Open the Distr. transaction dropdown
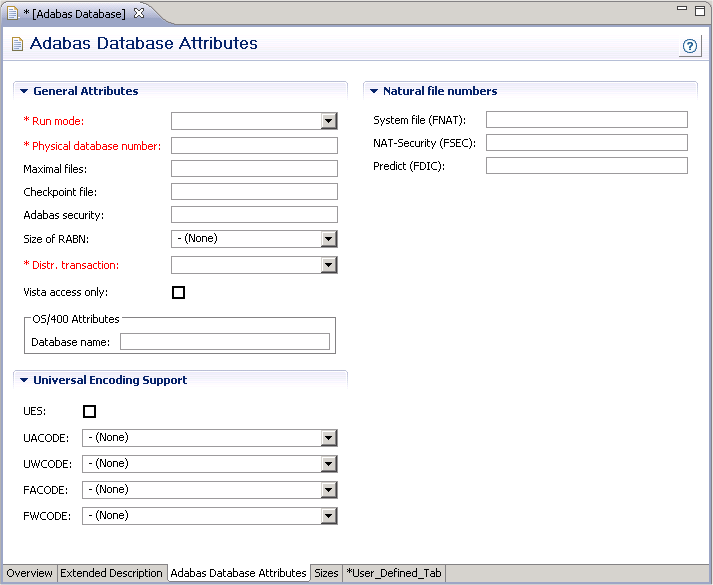 tap(328, 265)
